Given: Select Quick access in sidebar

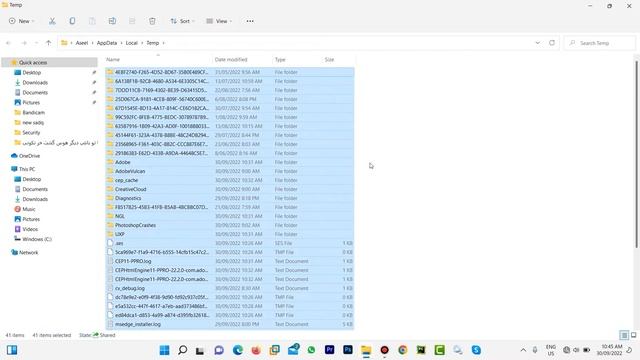Looking at the screenshot, I should tap(50, 62).
